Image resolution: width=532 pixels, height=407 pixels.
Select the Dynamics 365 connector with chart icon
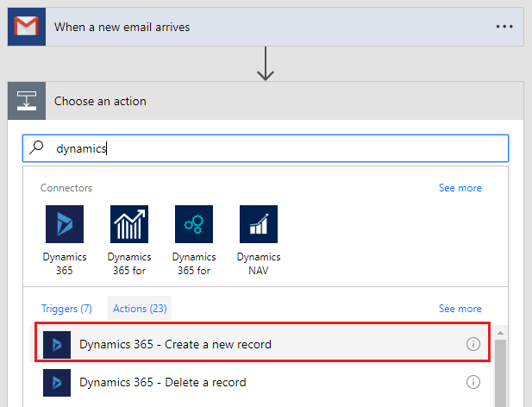coord(129,224)
